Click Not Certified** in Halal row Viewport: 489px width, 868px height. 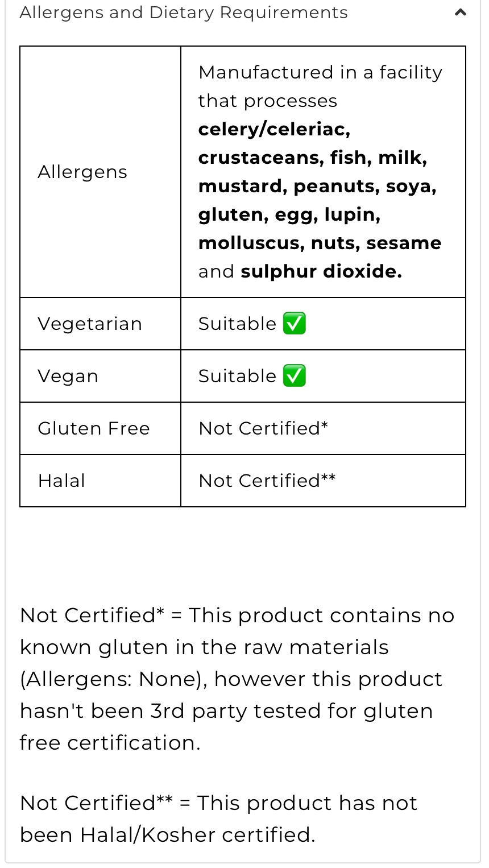[267, 481]
